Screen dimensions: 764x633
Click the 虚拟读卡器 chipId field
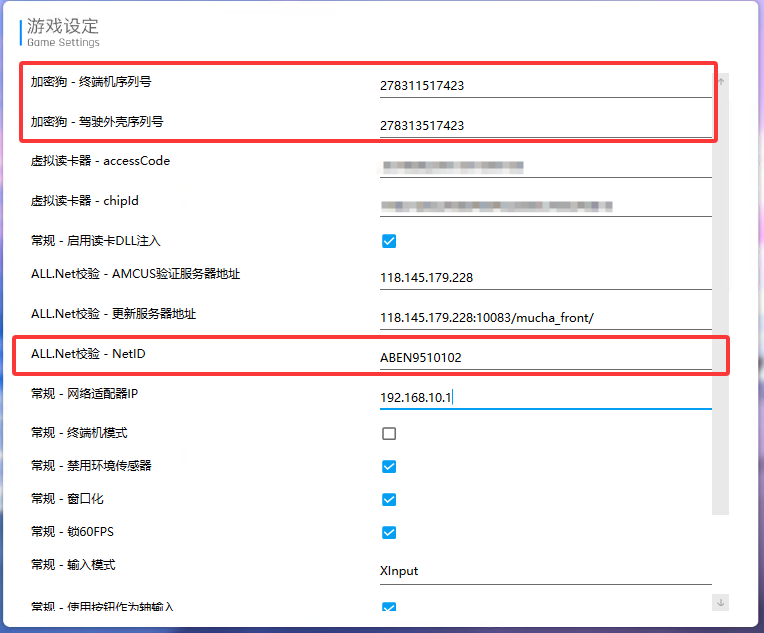tap(545, 206)
